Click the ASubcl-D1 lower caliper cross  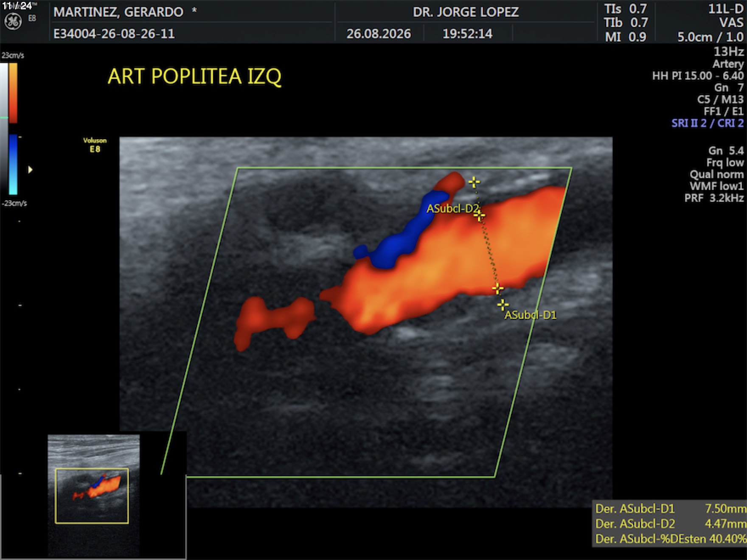[x=503, y=305]
